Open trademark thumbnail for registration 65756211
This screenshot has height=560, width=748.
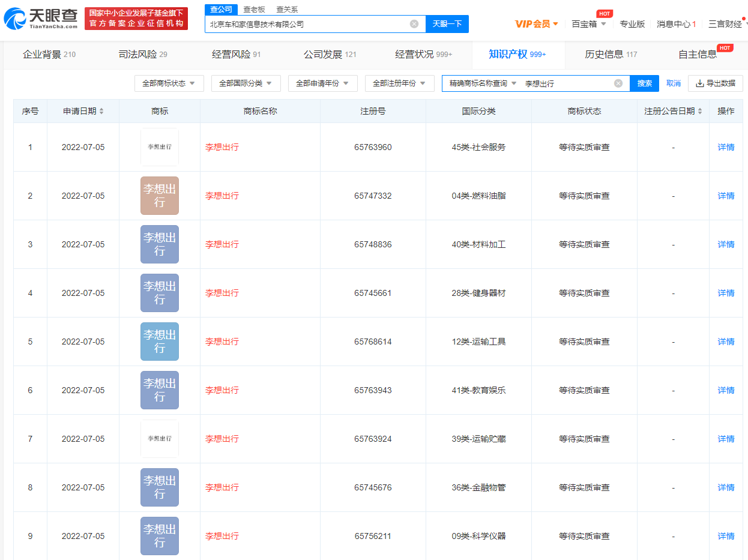[160, 536]
